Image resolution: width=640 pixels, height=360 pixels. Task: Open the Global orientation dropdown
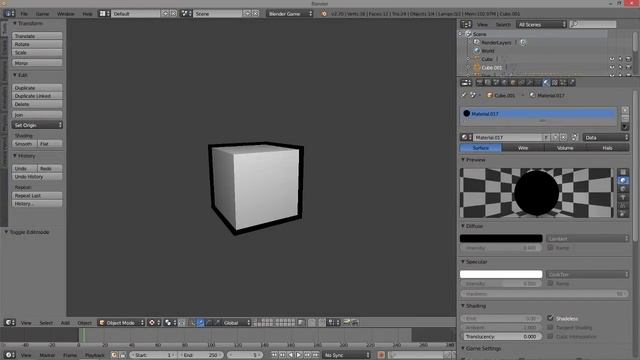[x=236, y=322]
